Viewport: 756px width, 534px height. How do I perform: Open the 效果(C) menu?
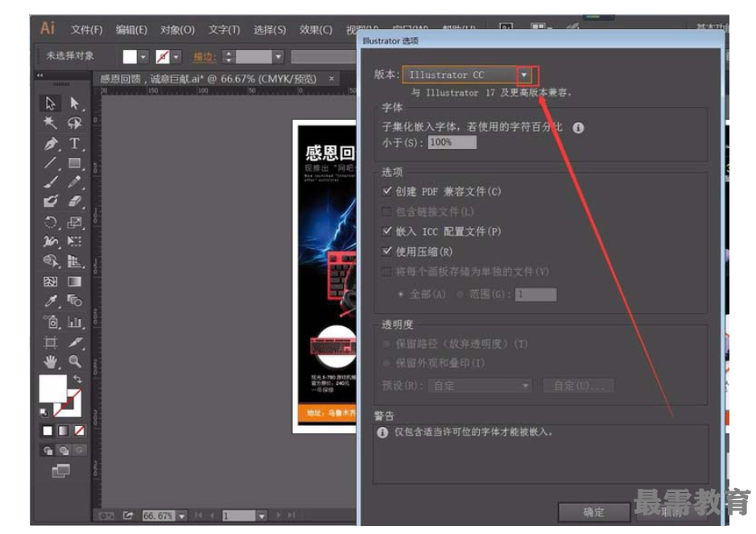316,30
